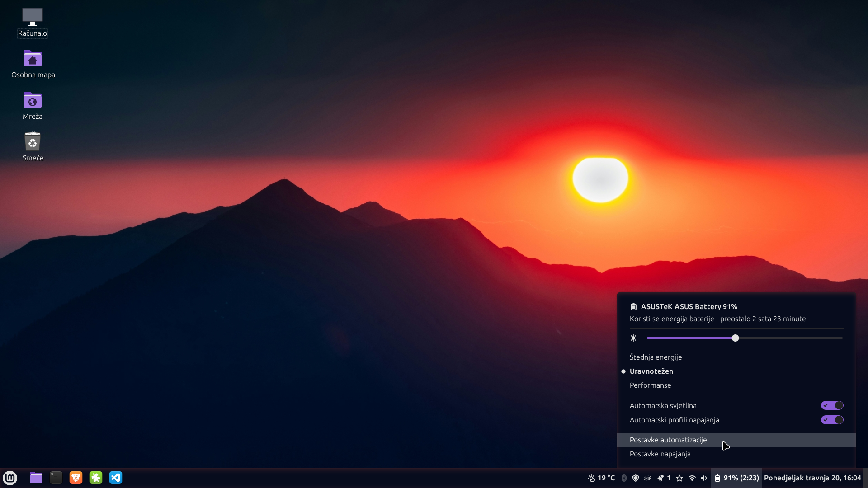The image size is (868, 488).
Task: Click the Bluetooth tray icon
Action: pos(624,478)
